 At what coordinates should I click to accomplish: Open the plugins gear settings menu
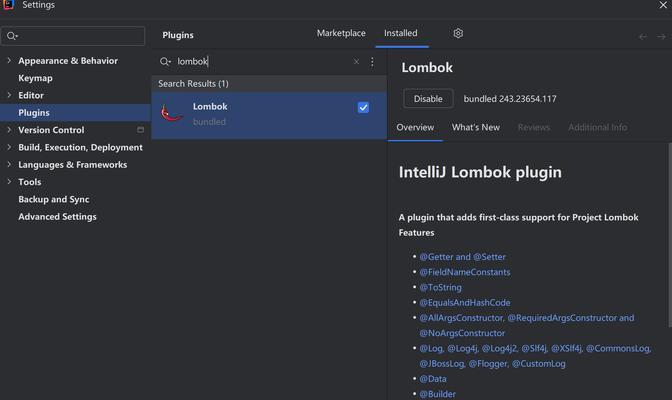click(458, 33)
